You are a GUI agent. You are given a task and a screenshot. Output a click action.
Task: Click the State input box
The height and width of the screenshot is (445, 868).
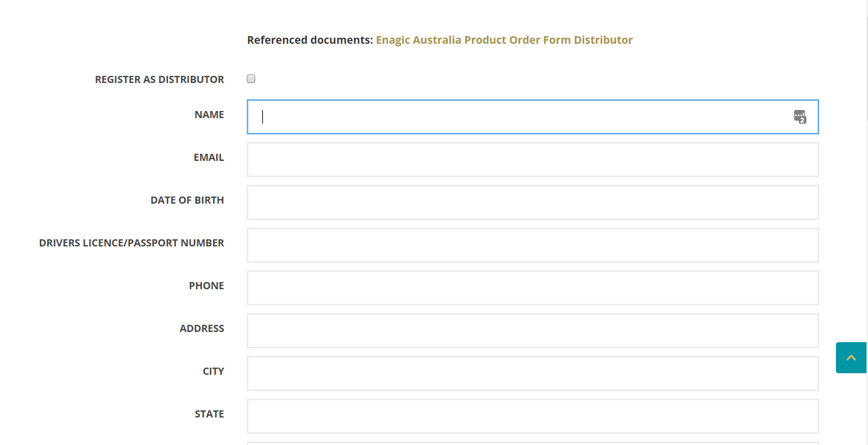(532, 416)
